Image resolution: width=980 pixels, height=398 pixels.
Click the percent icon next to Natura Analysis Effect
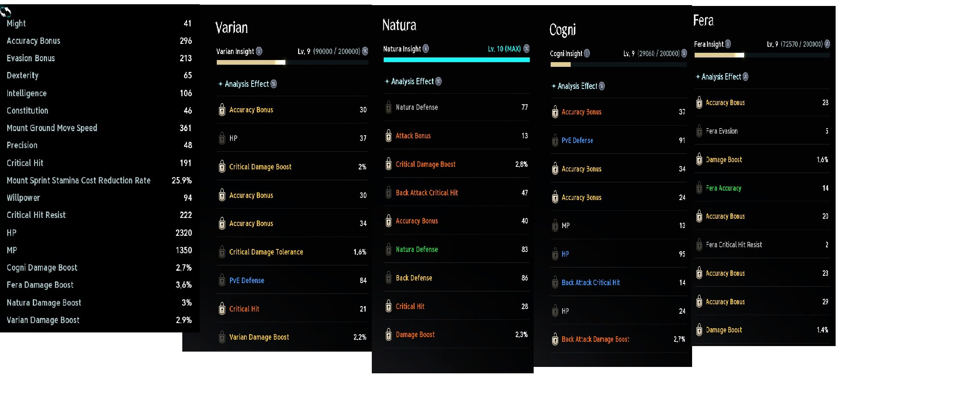tap(439, 81)
